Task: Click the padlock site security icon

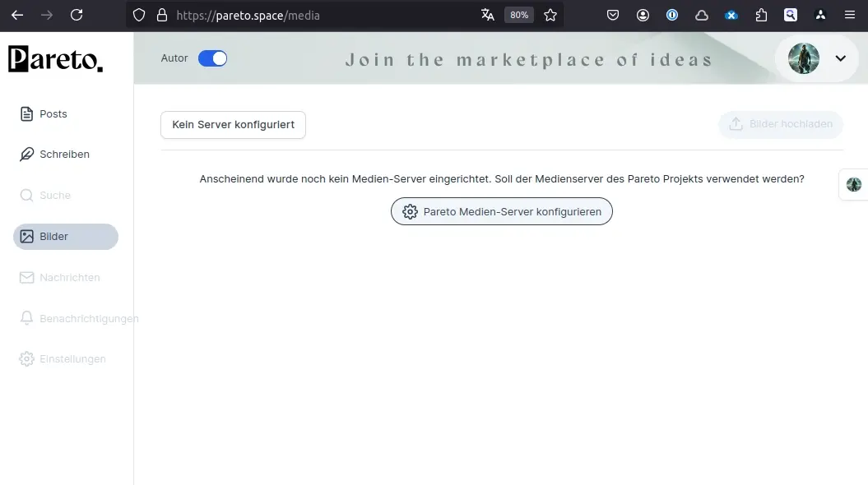Action: (161, 15)
